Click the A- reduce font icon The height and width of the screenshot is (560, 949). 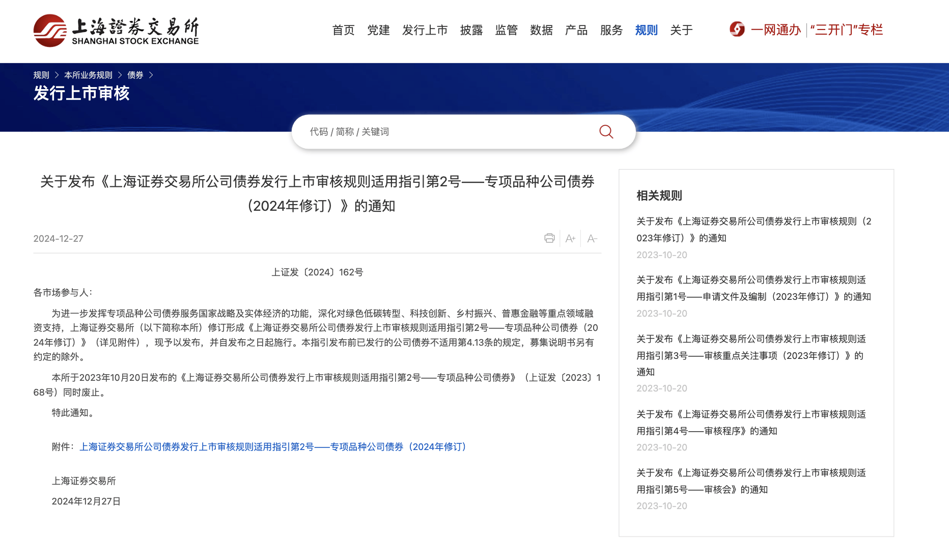(x=592, y=238)
